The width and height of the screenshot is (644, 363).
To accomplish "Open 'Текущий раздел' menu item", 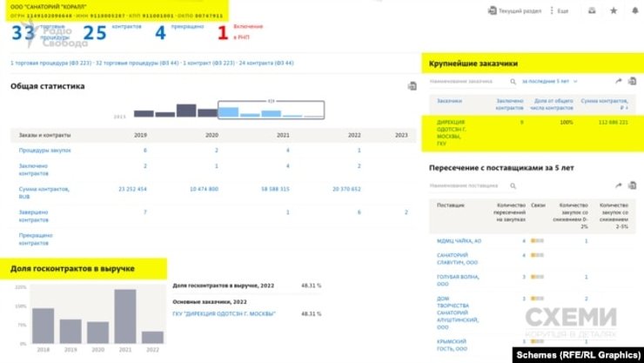I will [517, 10].
